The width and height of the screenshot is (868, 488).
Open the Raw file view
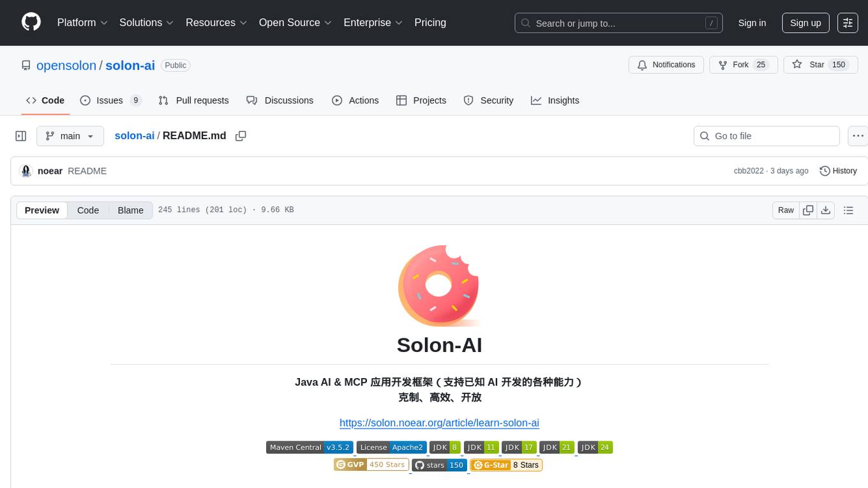click(786, 210)
